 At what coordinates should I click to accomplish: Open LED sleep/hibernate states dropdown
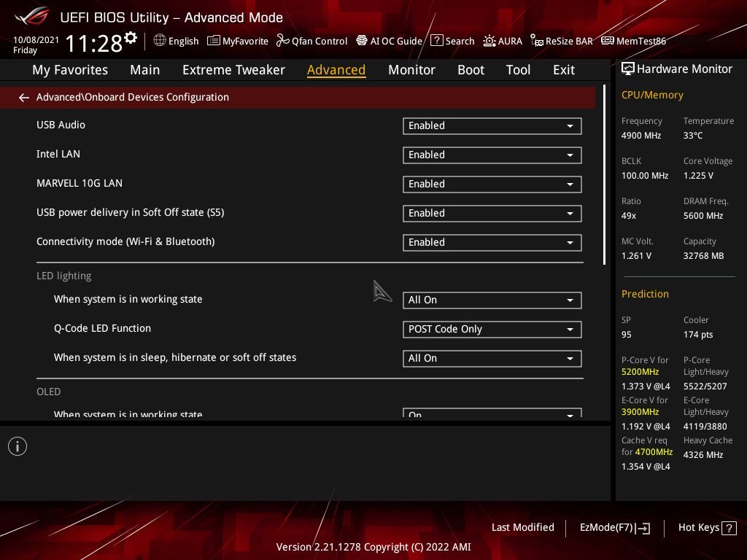(492, 358)
